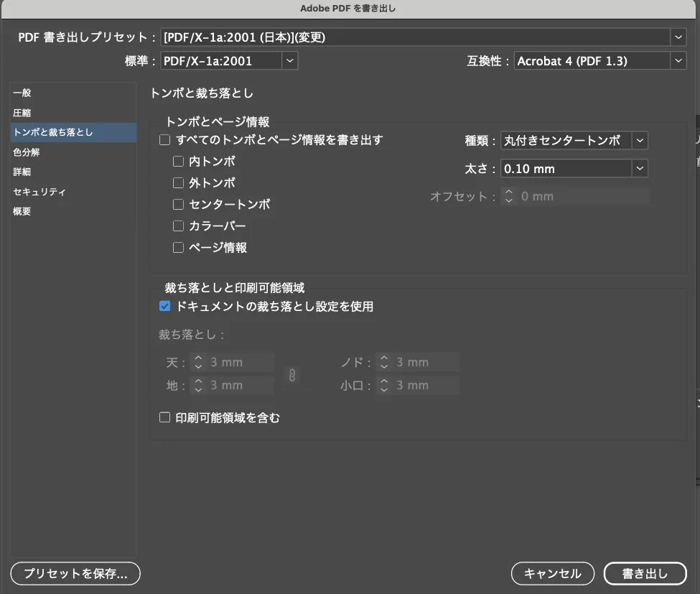Check the カラーバー option
Image resolution: width=700 pixels, height=594 pixels.
178,226
